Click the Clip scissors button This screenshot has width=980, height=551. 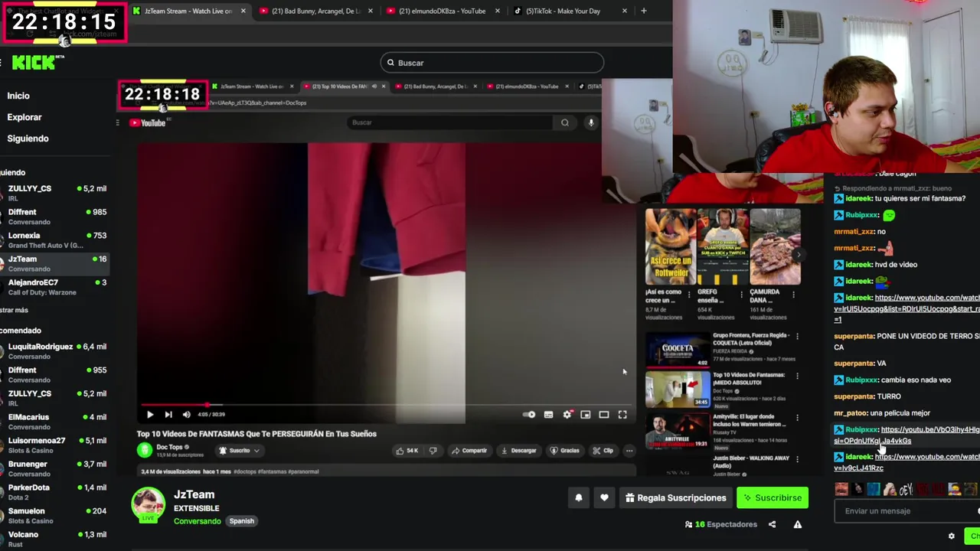603,451
